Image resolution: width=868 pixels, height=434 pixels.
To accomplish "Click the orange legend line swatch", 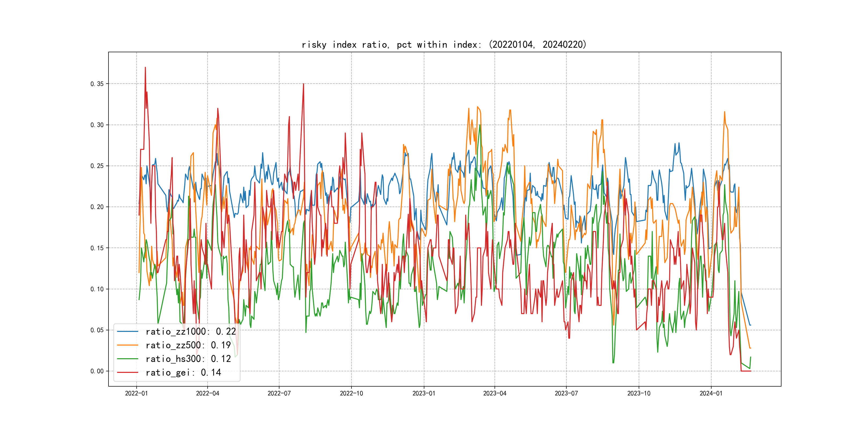I will coord(127,345).
